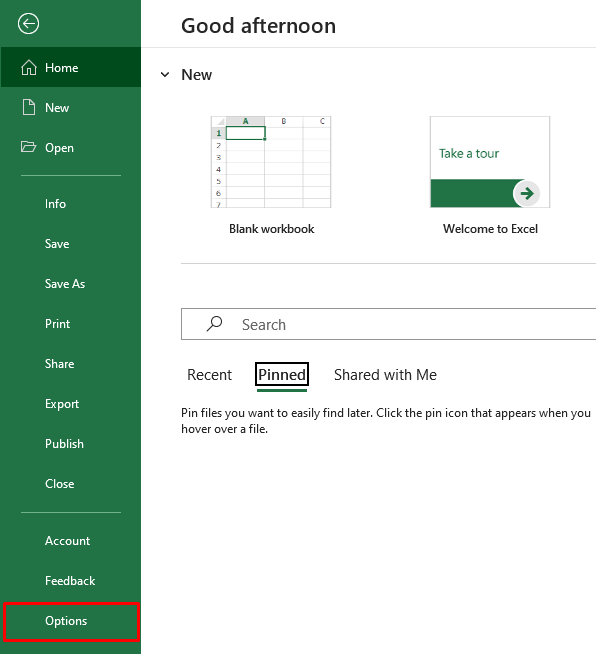Screen dimensions: 596x654
Task: Click the Home house icon in sidebar
Action: point(29,67)
